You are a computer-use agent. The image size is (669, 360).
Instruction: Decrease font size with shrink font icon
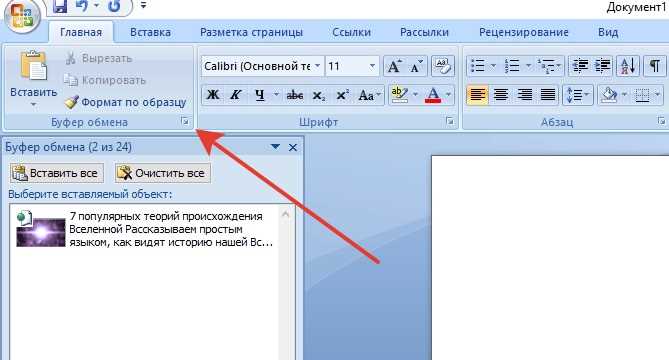coord(416,66)
